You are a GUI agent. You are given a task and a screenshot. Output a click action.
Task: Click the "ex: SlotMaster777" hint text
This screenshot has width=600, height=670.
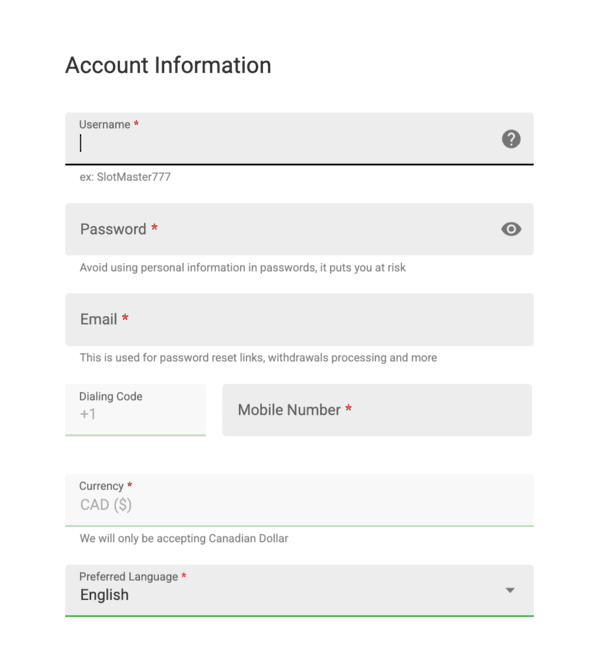125,177
